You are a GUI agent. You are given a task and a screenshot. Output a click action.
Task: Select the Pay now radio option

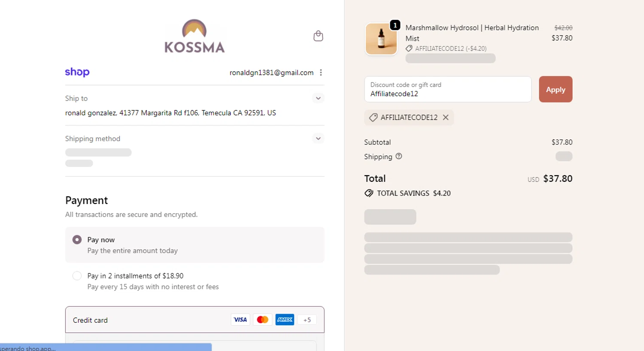pos(77,239)
